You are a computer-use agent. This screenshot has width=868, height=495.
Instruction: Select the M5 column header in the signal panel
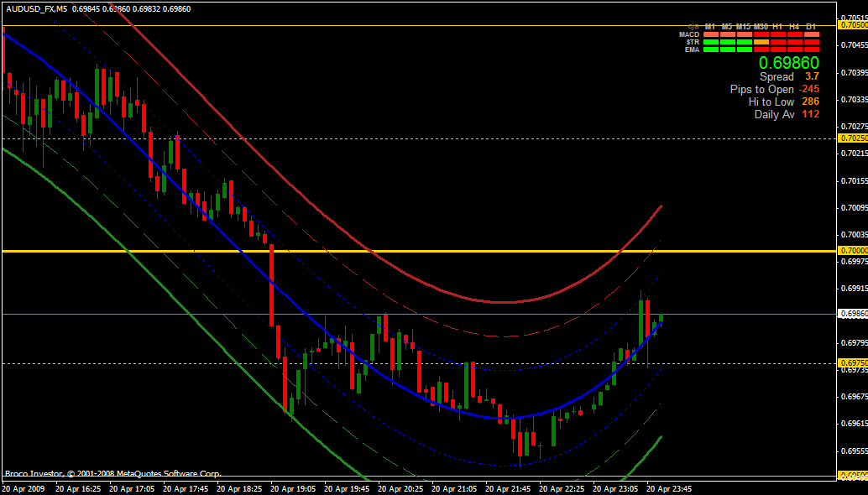click(x=727, y=27)
